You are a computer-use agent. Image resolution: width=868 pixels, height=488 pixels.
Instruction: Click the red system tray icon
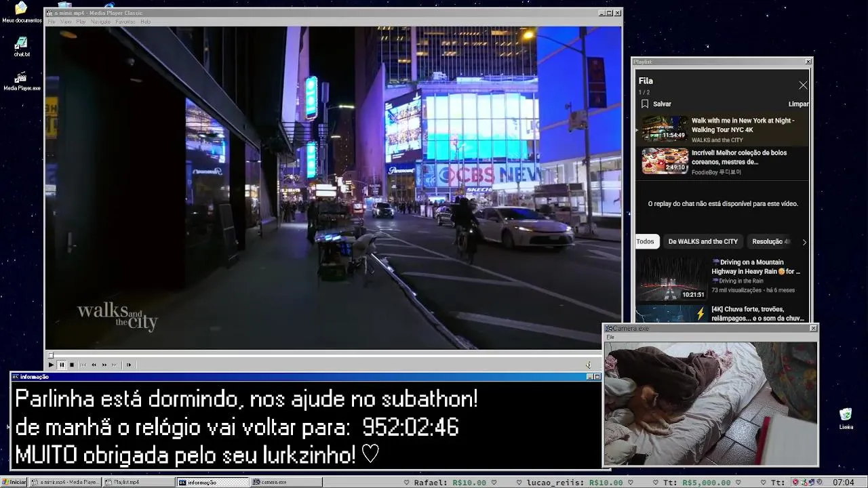(795, 482)
